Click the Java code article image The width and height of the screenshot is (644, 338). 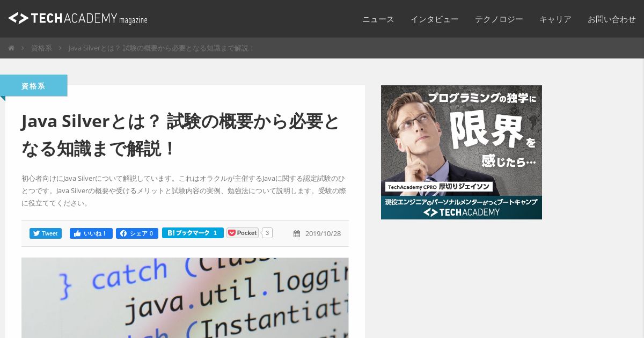coord(185,298)
